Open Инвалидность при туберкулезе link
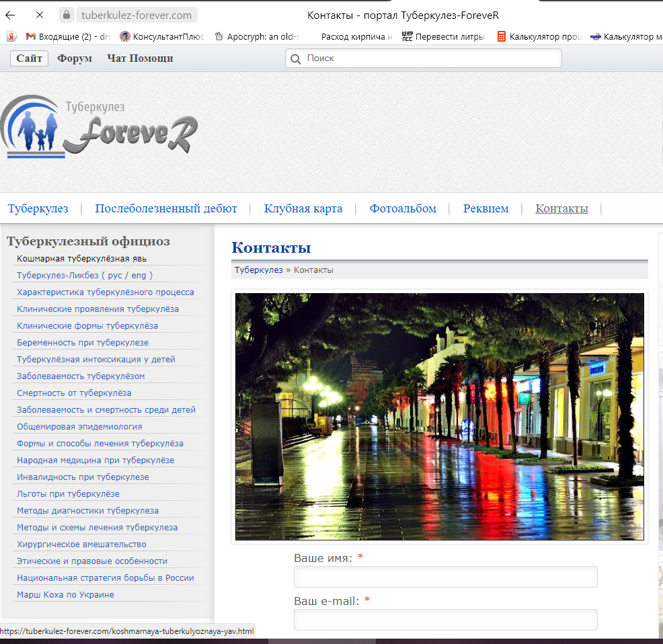 (x=83, y=477)
